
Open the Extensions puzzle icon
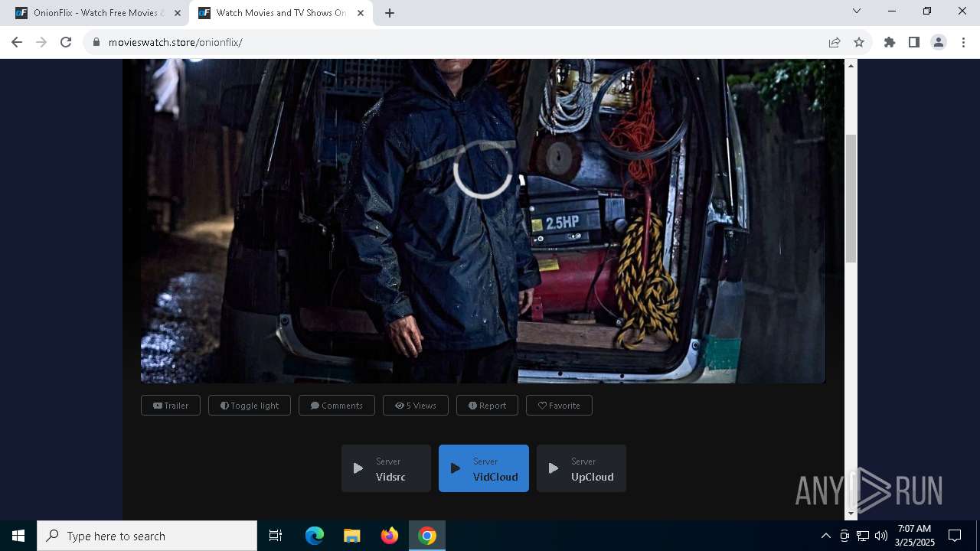890,42
